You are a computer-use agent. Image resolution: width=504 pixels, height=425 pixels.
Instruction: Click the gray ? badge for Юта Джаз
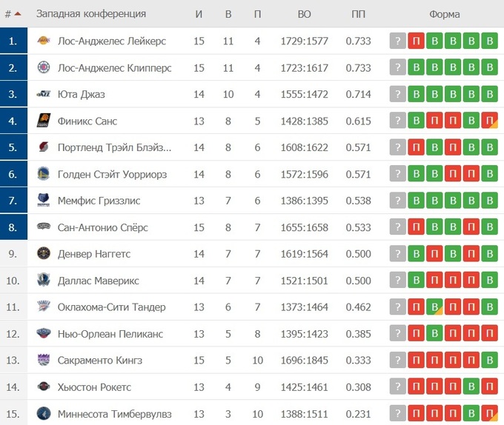[x=398, y=95]
